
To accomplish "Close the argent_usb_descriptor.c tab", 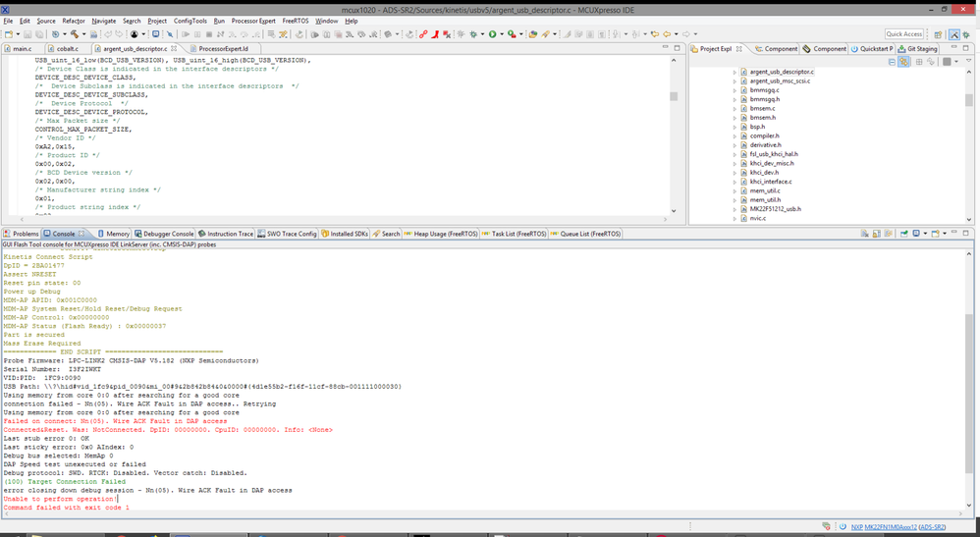I will tap(174, 48).
